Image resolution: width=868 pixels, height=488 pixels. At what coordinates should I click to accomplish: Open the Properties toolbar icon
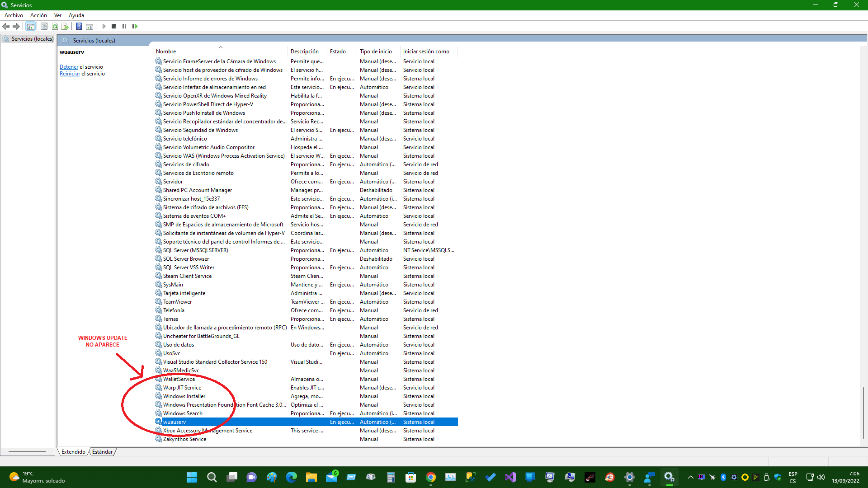44,26
